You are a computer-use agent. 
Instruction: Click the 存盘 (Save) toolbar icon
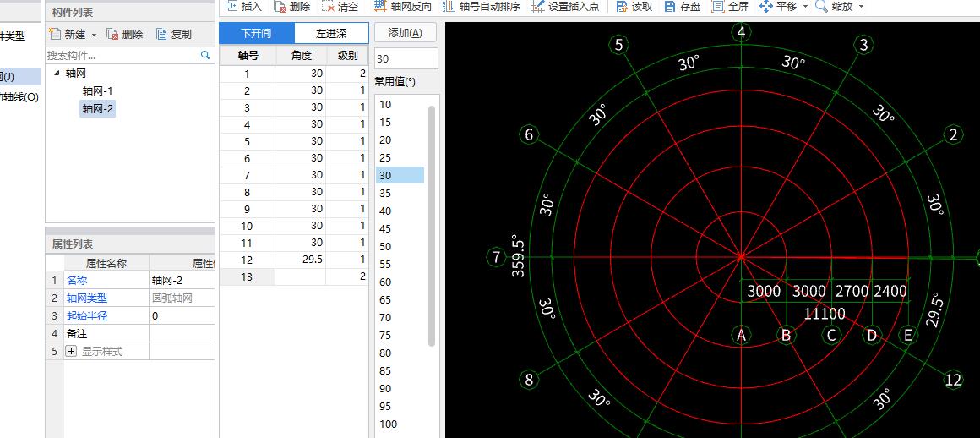[x=670, y=6]
